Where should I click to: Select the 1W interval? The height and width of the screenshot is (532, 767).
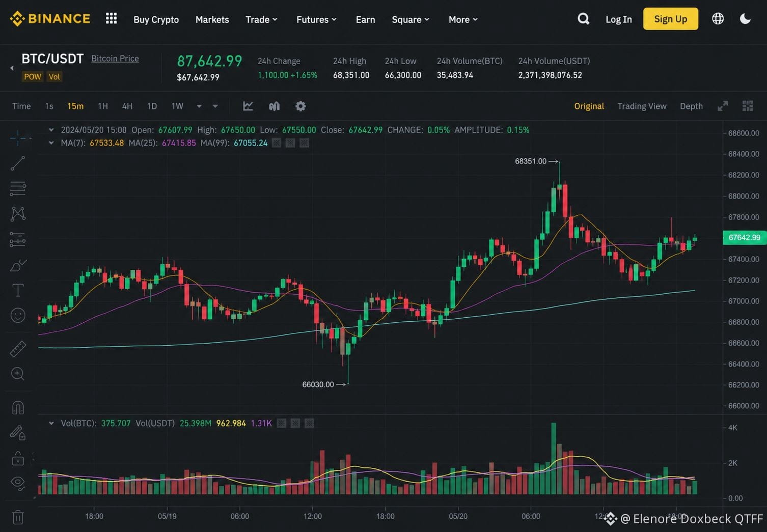[x=177, y=106]
